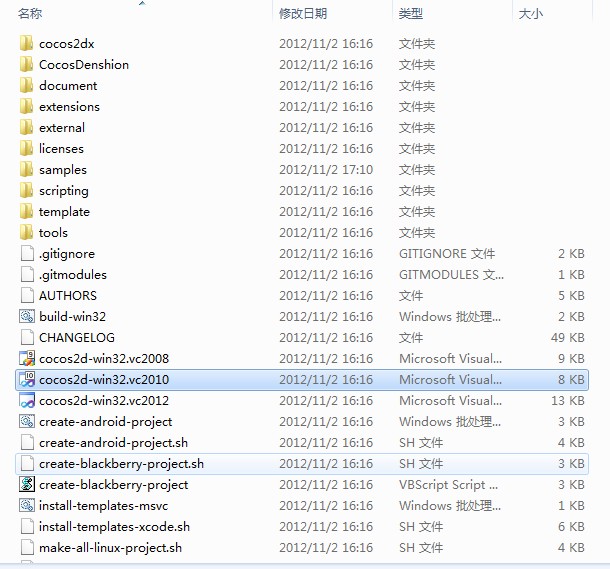Click the install-templates-xcode.sh file icon

pyautogui.click(x=27, y=526)
